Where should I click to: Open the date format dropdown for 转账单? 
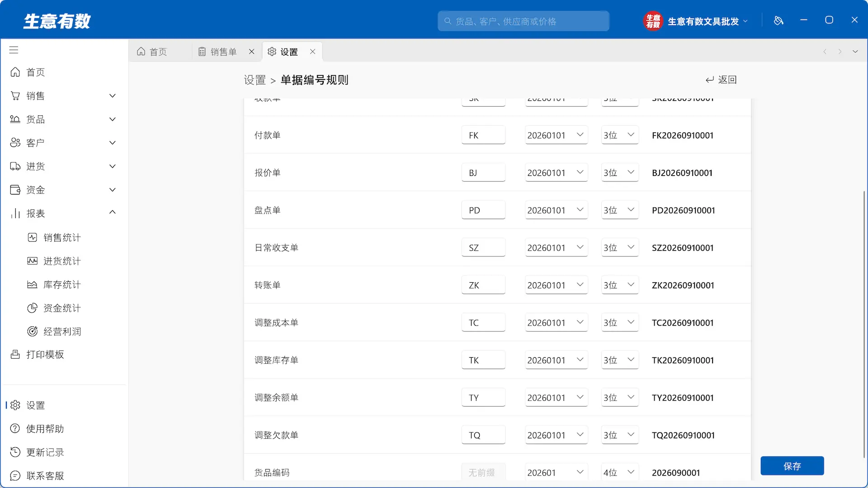click(x=556, y=285)
